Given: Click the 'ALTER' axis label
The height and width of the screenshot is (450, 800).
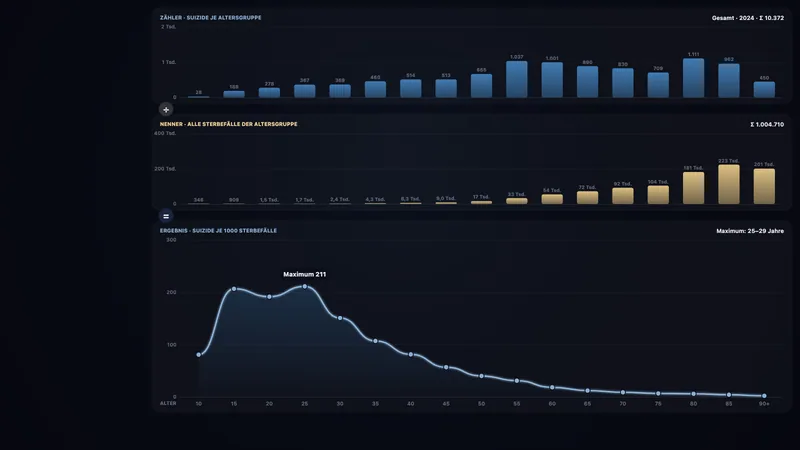Looking at the screenshot, I should pyautogui.click(x=168, y=403).
